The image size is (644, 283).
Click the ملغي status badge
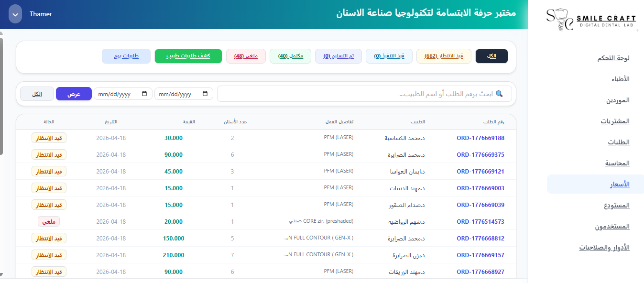pos(49,222)
